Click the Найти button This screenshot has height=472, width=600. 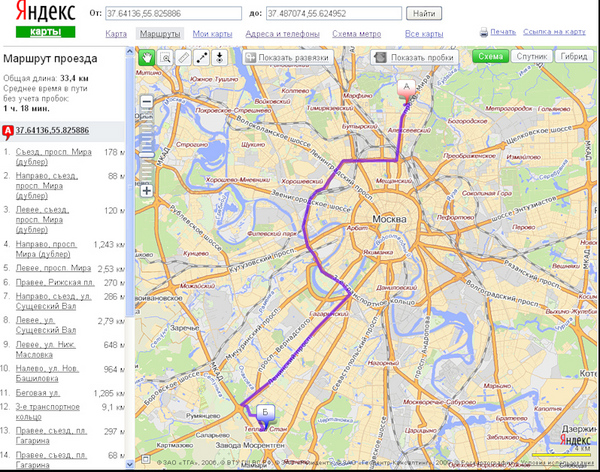(x=424, y=13)
